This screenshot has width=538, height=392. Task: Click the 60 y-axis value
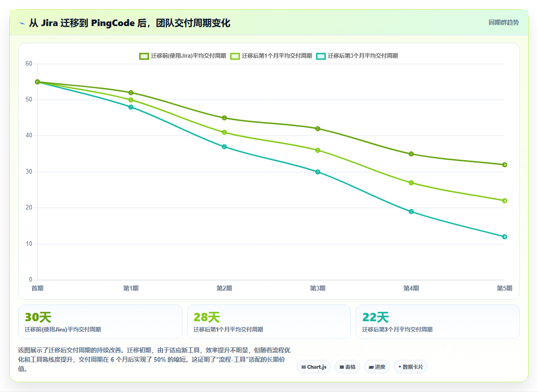coord(29,63)
